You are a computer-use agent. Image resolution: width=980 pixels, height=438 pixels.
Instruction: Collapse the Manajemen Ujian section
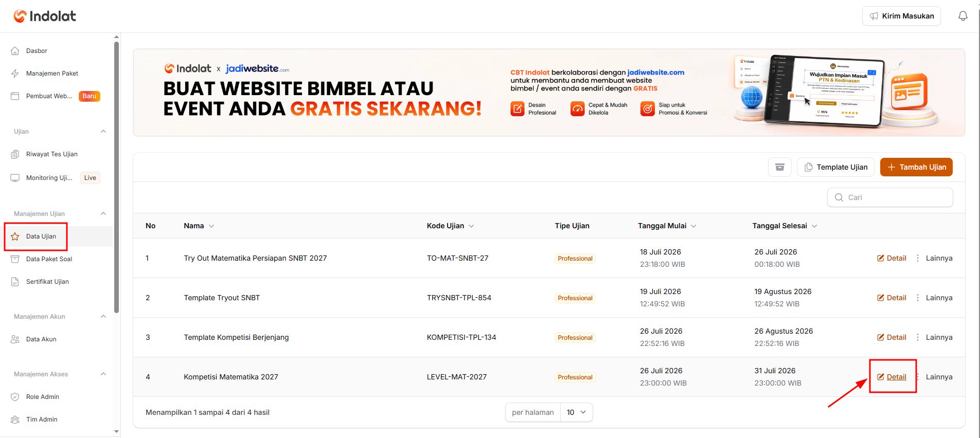[x=103, y=214]
